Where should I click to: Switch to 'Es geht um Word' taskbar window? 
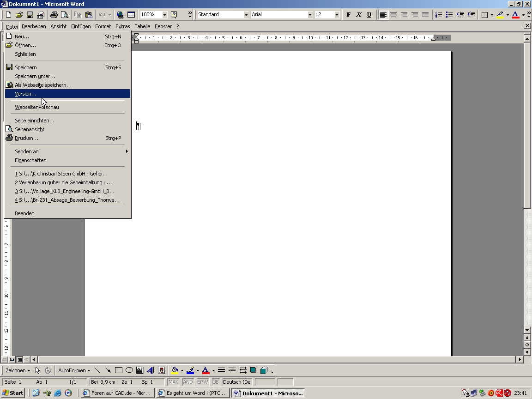[193, 393]
